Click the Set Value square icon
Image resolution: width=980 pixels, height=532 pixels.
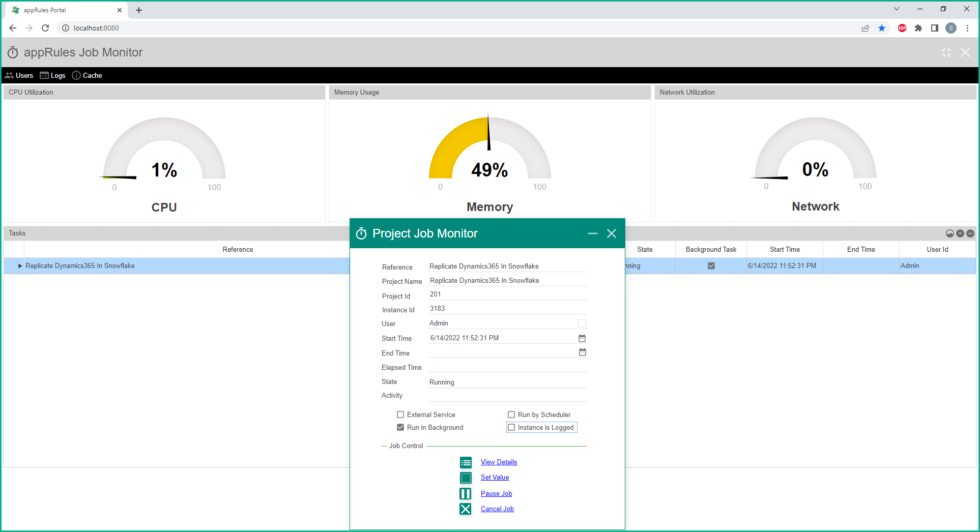466,478
